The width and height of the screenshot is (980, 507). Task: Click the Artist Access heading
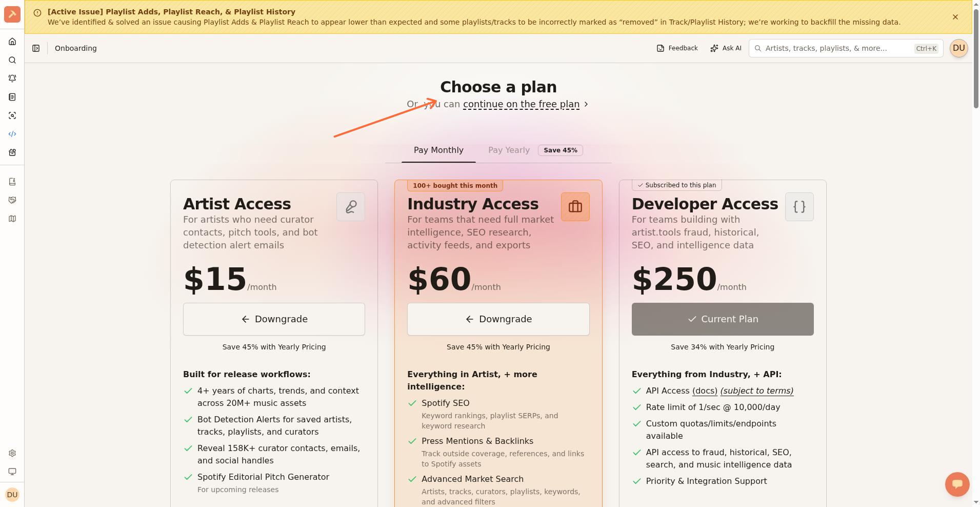[237, 204]
